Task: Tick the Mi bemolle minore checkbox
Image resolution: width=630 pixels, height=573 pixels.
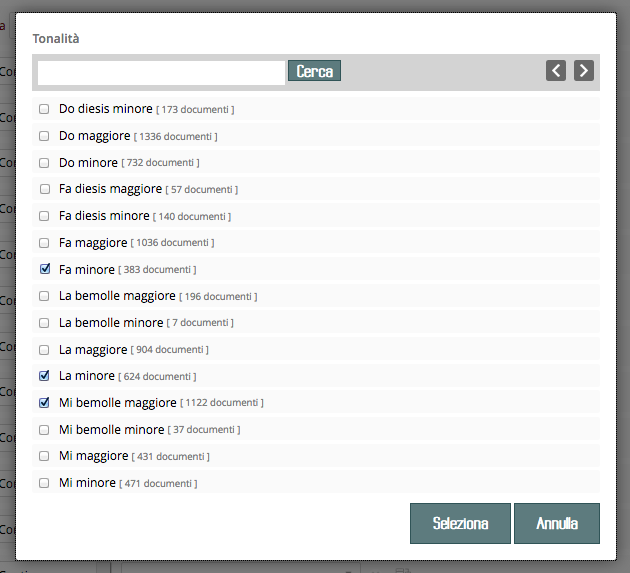Action: click(44, 429)
